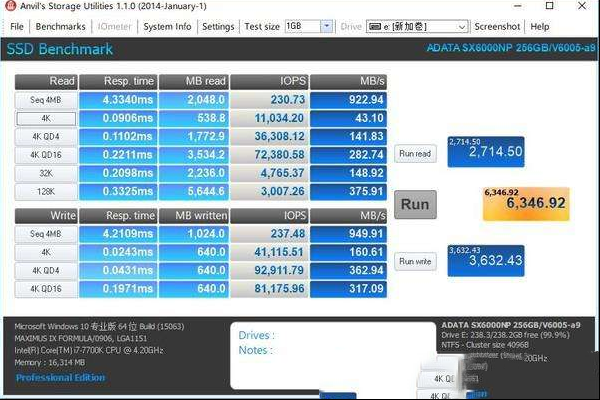This screenshot has height=400, width=600.
Task: Click the write Seq 4MB 949.91 MB/s value
Action: pos(348,234)
